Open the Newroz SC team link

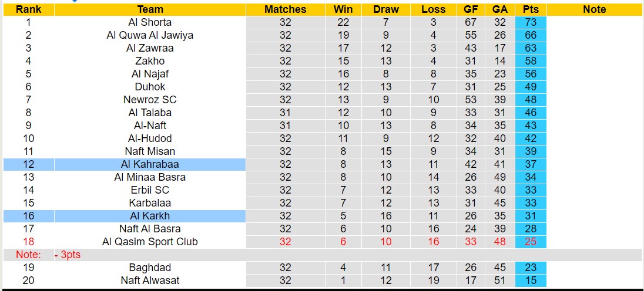[150, 100]
